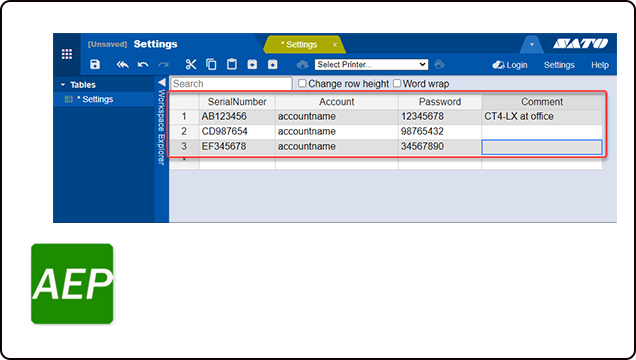Click the Search input field

coord(231,84)
